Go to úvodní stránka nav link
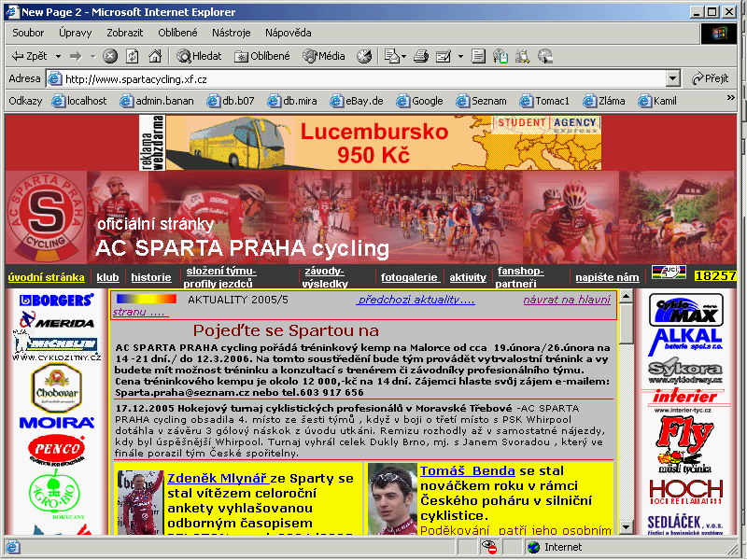 46,277
